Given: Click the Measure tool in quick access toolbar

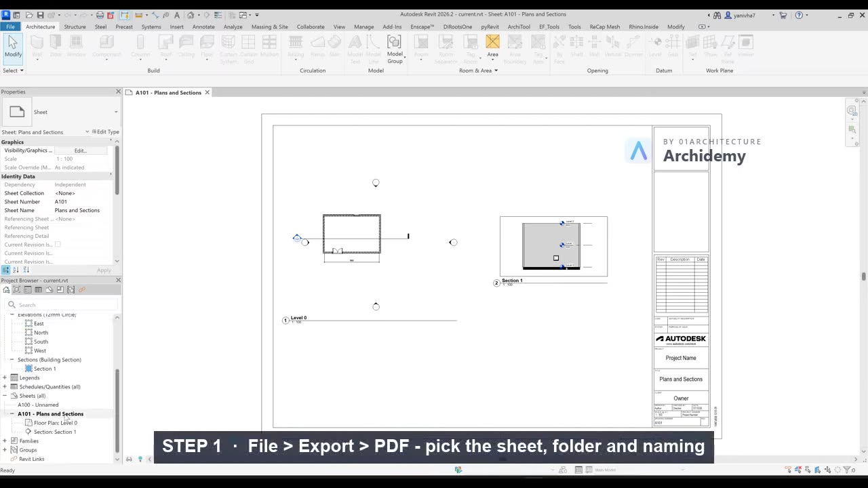Looking at the screenshot, I should (138, 15).
